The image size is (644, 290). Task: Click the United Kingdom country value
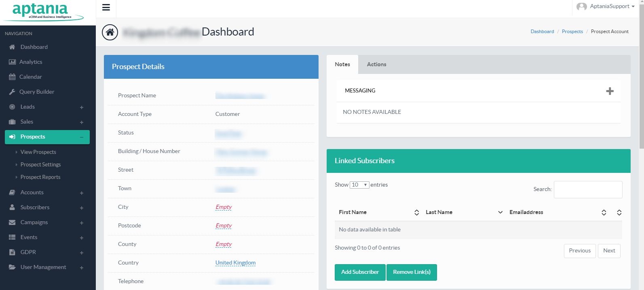coord(235,263)
